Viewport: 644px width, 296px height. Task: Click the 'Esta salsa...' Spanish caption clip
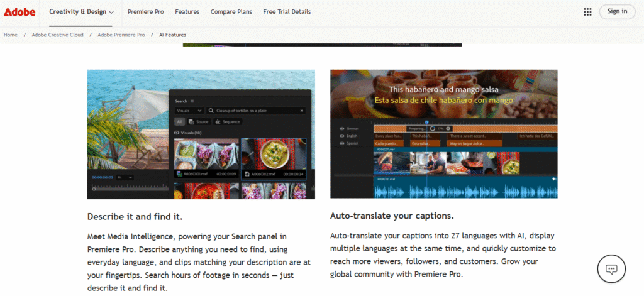point(425,144)
